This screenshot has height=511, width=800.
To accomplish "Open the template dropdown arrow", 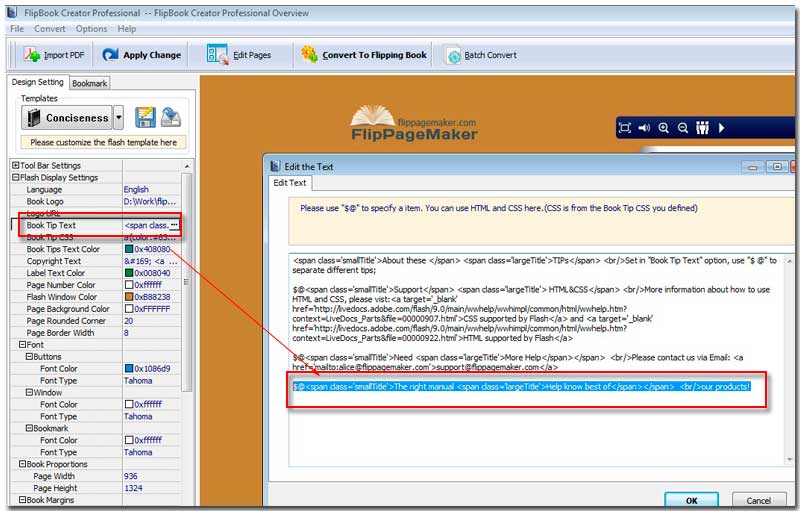I will coord(118,118).
